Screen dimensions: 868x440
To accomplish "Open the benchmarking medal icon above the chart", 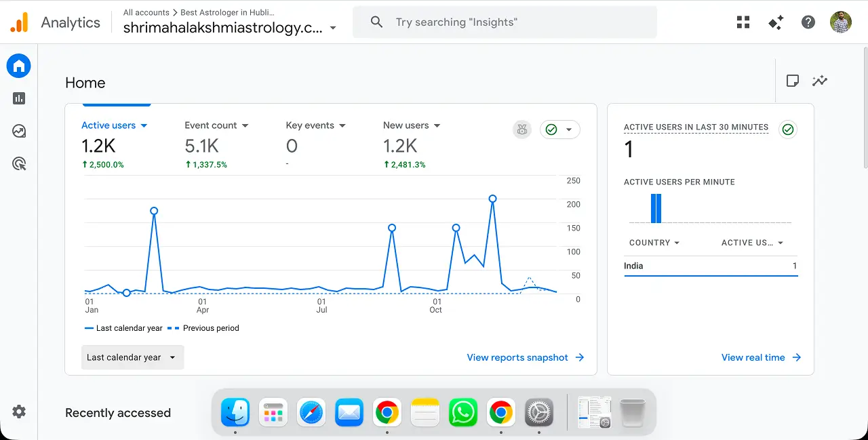I will click(x=521, y=129).
